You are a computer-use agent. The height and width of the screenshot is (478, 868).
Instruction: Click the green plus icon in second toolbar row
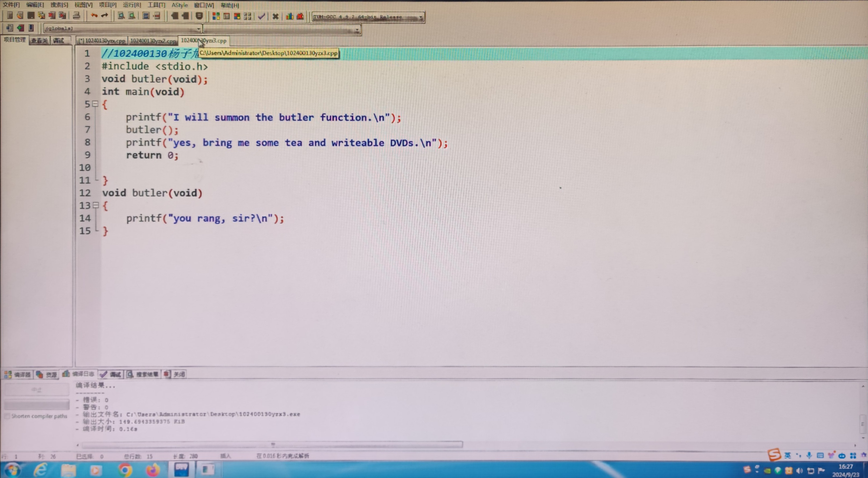pos(20,28)
